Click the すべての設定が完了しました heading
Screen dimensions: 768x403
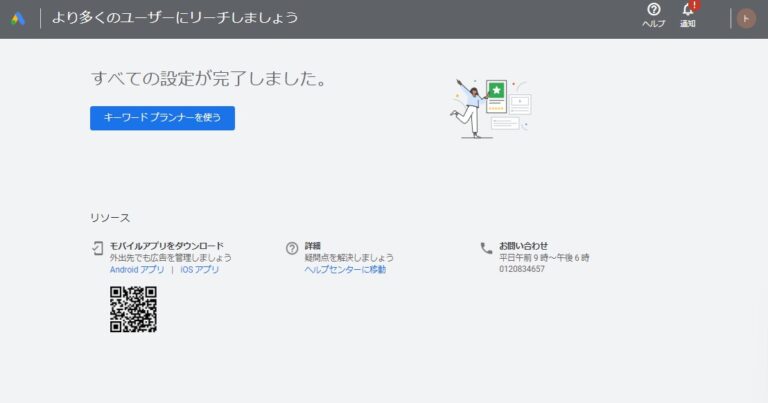[208, 78]
